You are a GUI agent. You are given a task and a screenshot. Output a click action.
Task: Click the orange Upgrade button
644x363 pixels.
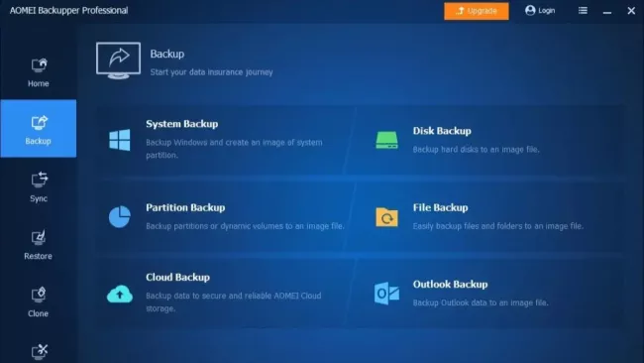pyautogui.click(x=476, y=11)
